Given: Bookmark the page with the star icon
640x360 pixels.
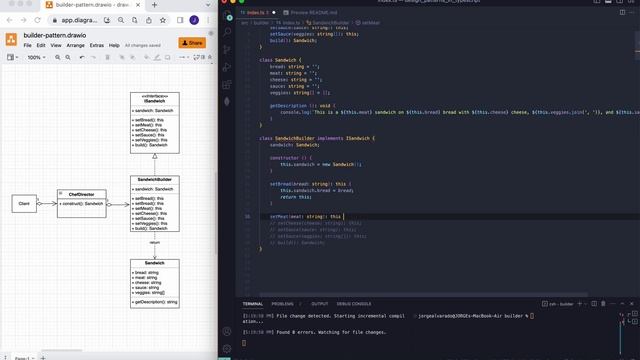Looking at the screenshot, I should coord(163,20).
